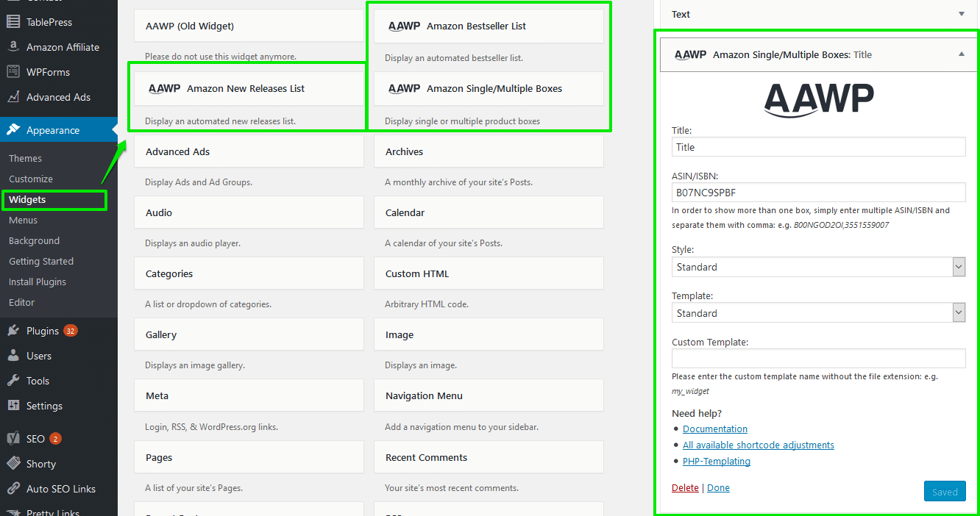Select the Advanced Ads widget
The height and width of the screenshot is (516, 980).
coord(249,151)
